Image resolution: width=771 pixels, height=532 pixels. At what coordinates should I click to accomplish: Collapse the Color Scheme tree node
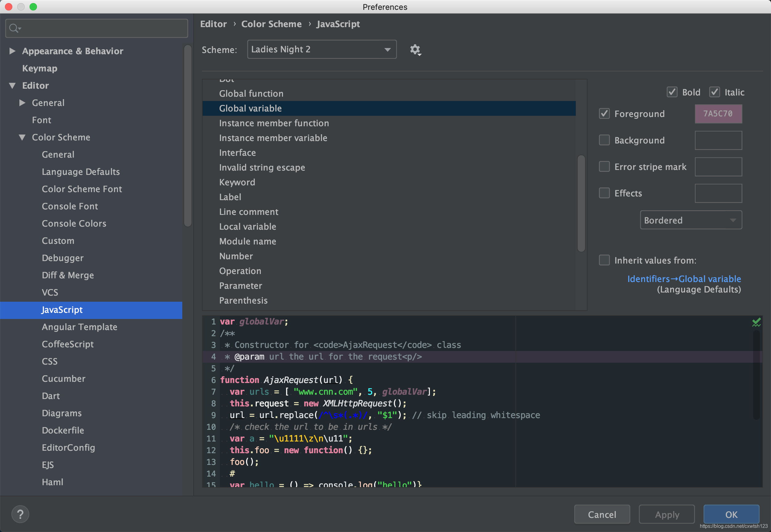22,137
